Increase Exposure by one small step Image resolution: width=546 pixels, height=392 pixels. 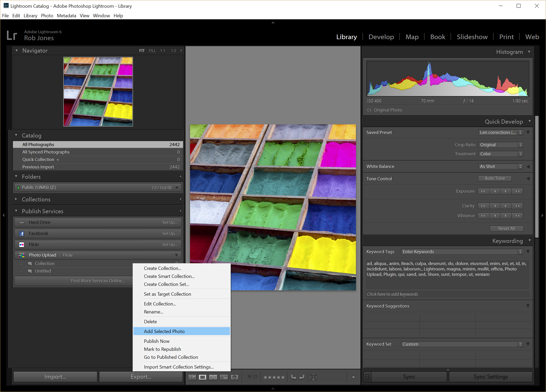click(x=506, y=191)
